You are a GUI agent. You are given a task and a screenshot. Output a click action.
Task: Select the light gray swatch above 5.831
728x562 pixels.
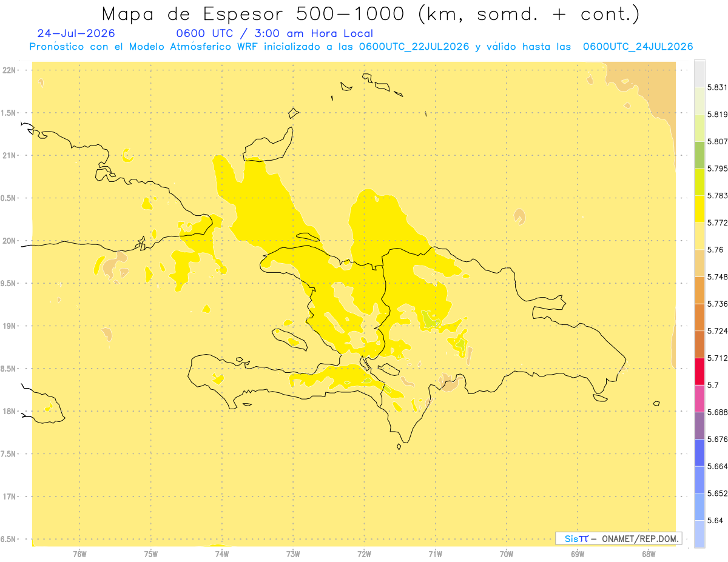[x=699, y=74]
